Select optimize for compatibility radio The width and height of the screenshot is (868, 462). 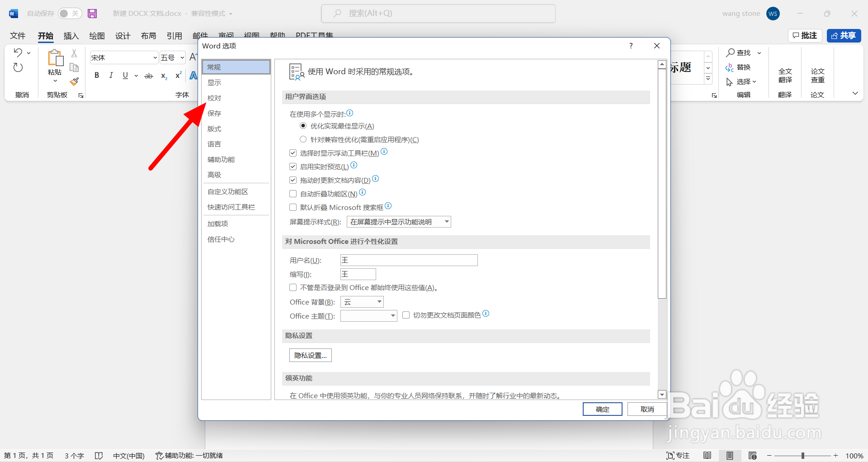click(303, 139)
